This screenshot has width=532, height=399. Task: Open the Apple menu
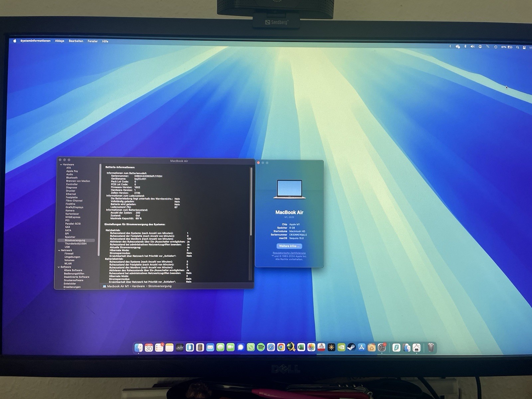coord(15,41)
